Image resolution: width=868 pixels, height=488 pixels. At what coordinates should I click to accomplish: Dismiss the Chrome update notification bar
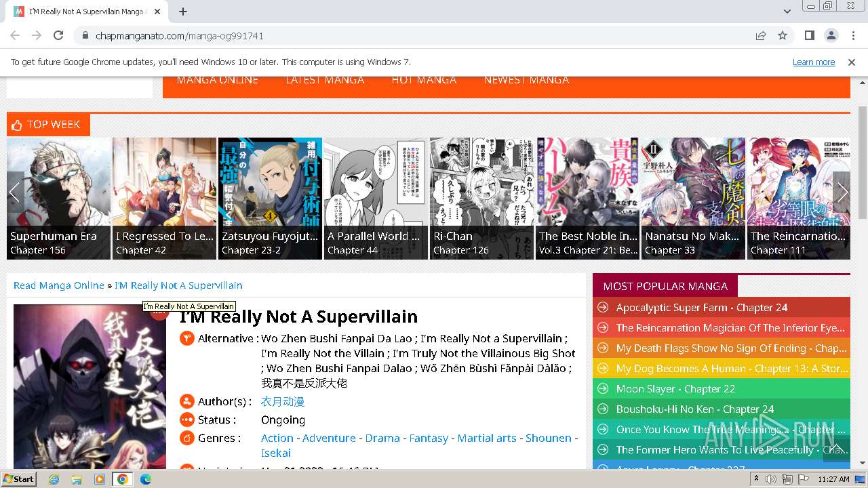(852, 62)
